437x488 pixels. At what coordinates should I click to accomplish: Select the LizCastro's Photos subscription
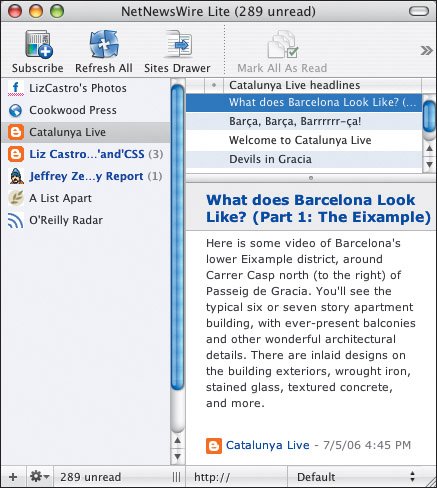tap(85, 88)
